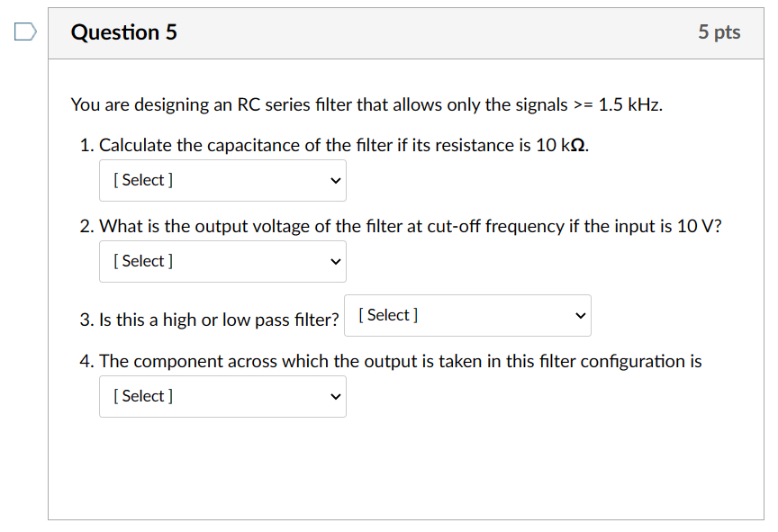
Task: Click item 4 about the output component
Action: coord(392,361)
